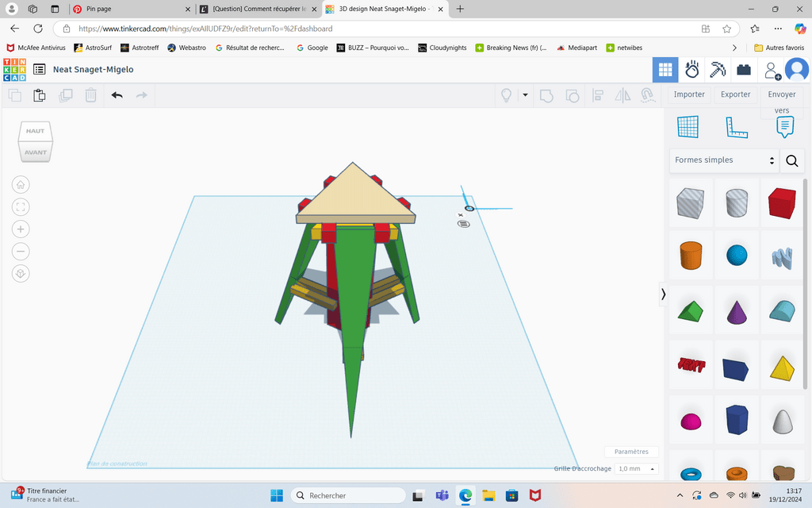Open the Formes simples shape category dropdown
This screenshot has width=812, height=508.
(x=724, y=160)
